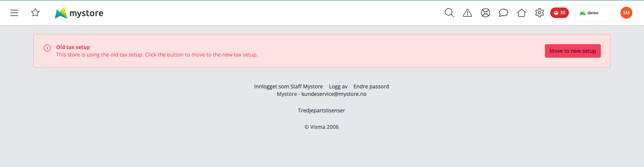Click the info icon in tax alert
This screenshot has width=644, height=167.
click(47, 48)
